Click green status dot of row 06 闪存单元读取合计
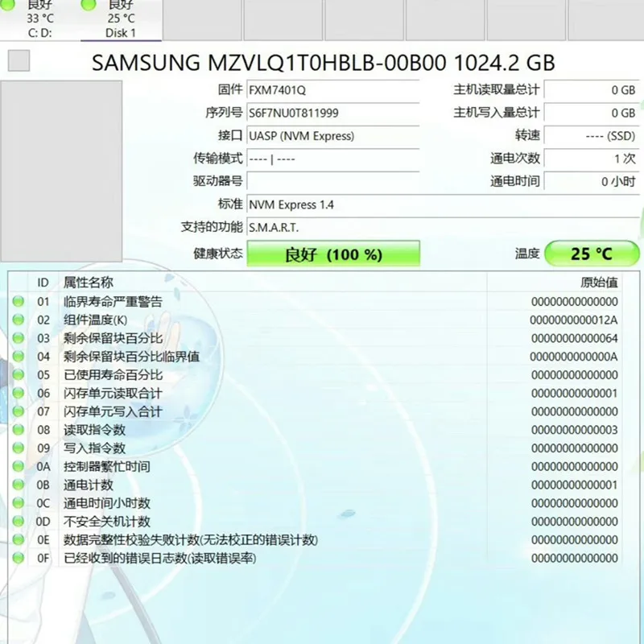This screenshot has width=644, height=644. tap(18, 393)
